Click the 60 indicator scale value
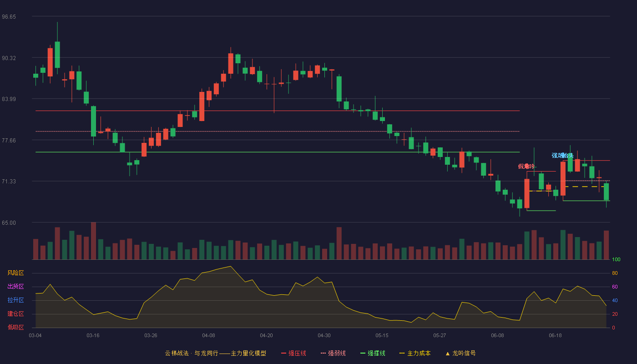Screen dimensions: 637x364 click(615, 287)
